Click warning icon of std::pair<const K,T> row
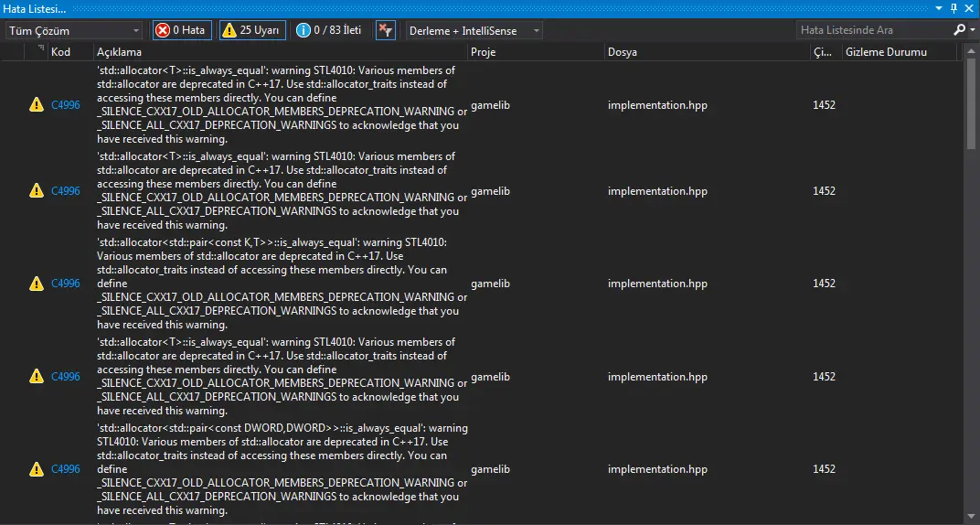Screen dimensions: 980x525 [x=37, y=284]
